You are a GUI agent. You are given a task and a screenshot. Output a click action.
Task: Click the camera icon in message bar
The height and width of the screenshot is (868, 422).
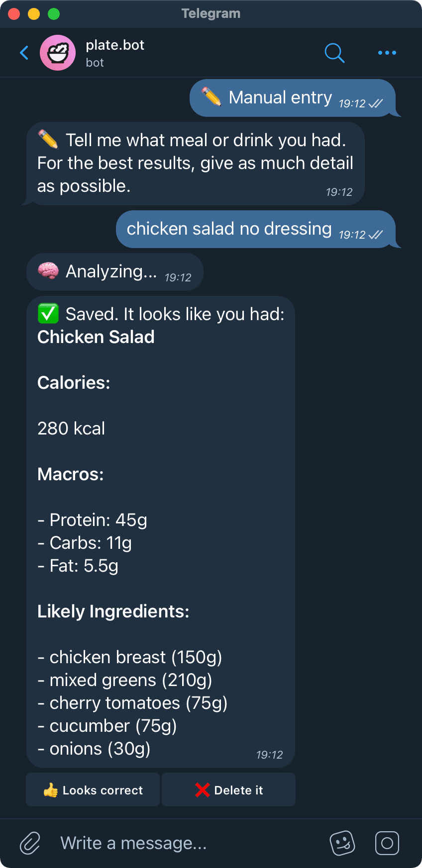point(387,843)
